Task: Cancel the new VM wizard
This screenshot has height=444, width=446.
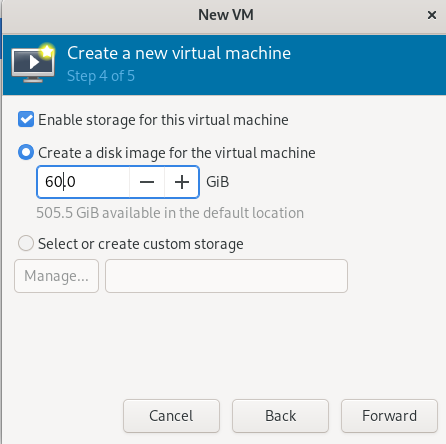Action: (x=171, y=416)
